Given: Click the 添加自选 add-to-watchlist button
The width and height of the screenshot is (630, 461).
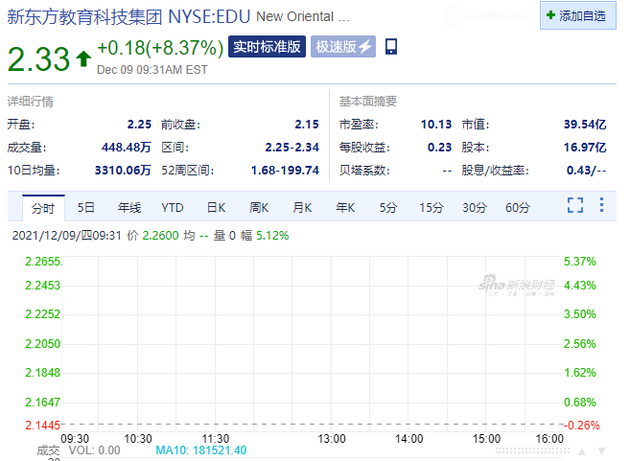Looking at the screenshot, I should [x=578, y=16].
